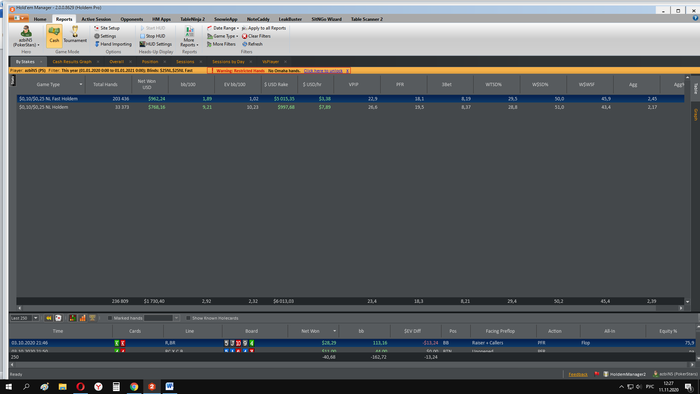Close the Position report tab
This screenshot has height=394, width=700.
[165, 62]
